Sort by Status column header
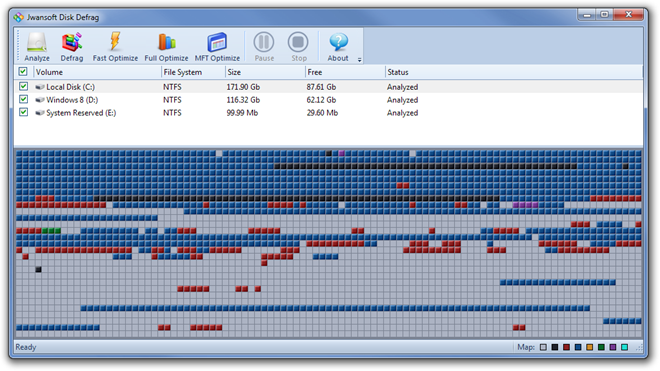 click(x=514, y=72)
